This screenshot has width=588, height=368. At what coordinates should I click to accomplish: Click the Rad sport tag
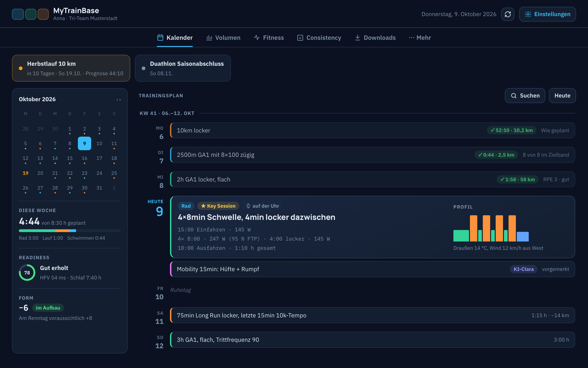[186, 206]
